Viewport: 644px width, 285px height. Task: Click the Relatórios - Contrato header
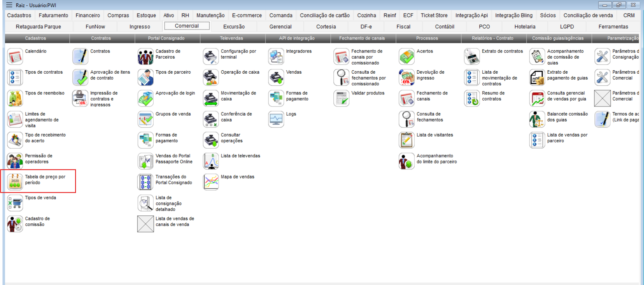pyautogui.click(x=492, y=38)
